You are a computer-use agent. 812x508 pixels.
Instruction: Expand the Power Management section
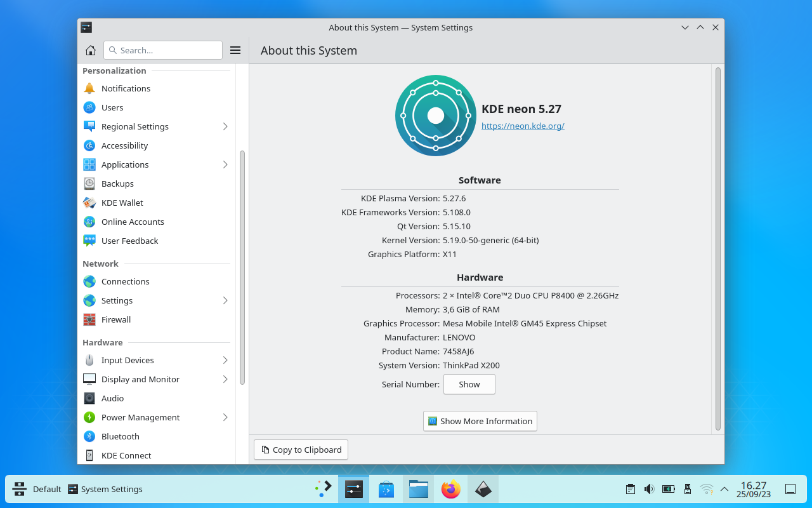(x=225, y=417)
